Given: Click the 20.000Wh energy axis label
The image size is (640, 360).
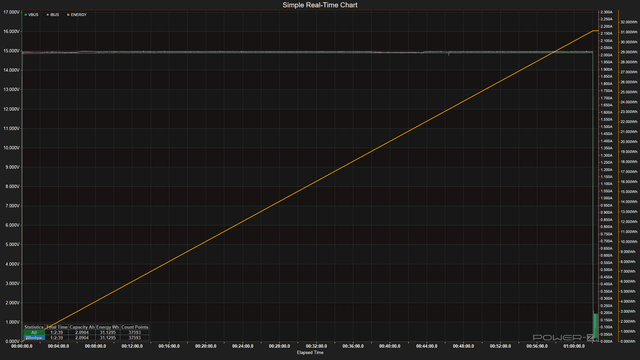Looking at the screenshot, I should coord(629,142).
